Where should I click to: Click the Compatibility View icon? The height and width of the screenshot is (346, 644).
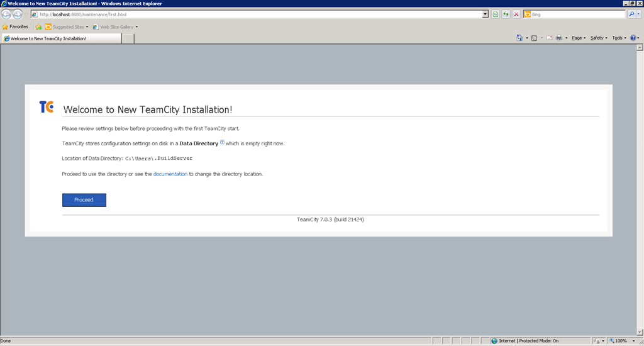pyautogui.click(x=496, y=14)
